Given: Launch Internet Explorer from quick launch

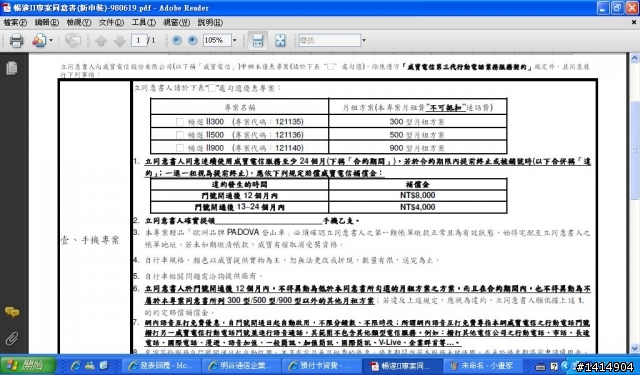Looking at the screenshot, I should tap(75, 366).
